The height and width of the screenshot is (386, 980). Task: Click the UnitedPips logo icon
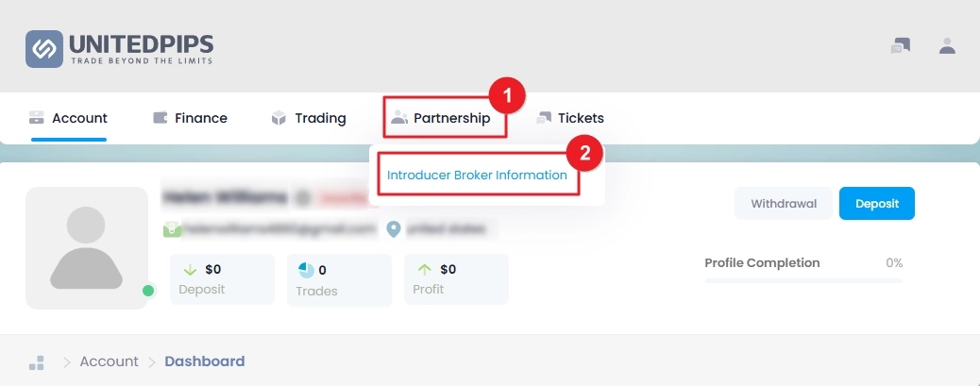coord(44,49)
